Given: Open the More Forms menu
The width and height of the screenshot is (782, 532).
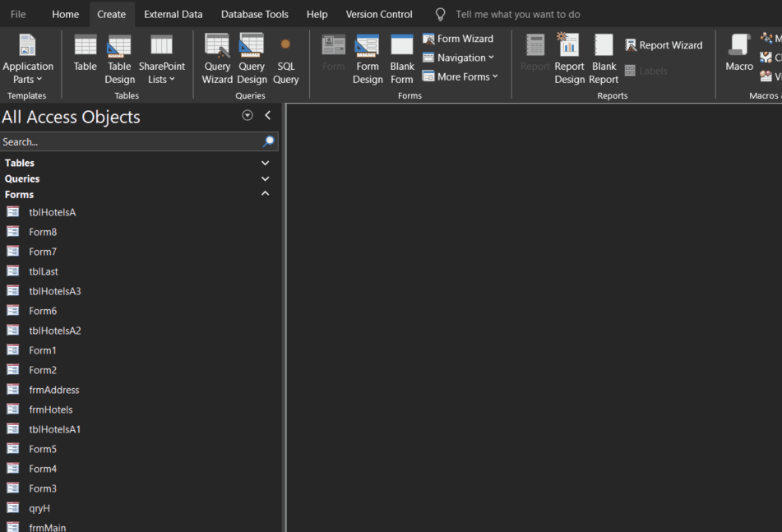Looking at the screenshot, I should pyautogui.click(x=460, y=76).
